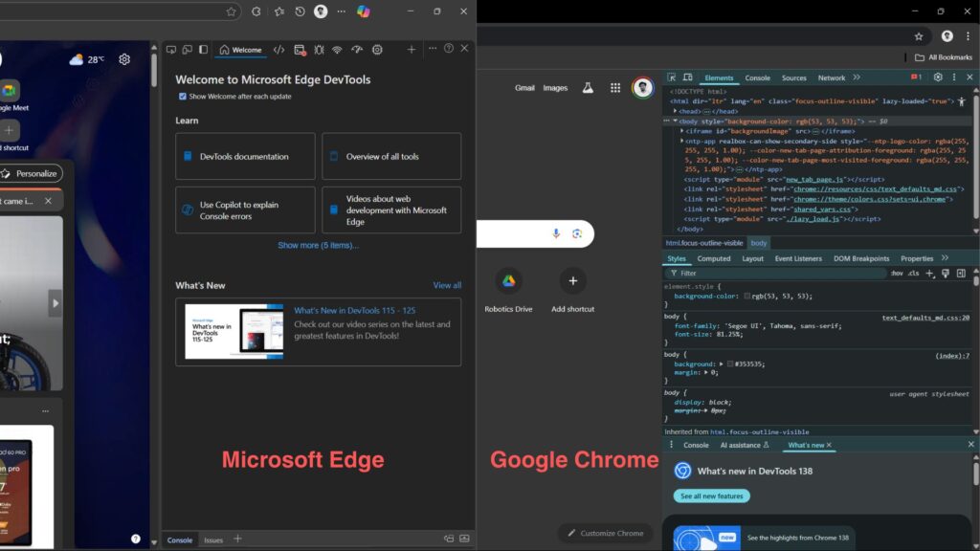Screen dimensions: 980x551
Task: Toggle the device toolbar icon in Chrome DevTools
Action: click(x=688, y=77)
